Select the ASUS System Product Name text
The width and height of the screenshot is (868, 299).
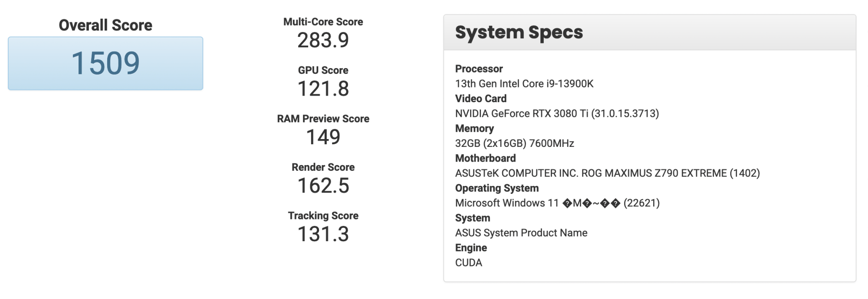[521, 233]
